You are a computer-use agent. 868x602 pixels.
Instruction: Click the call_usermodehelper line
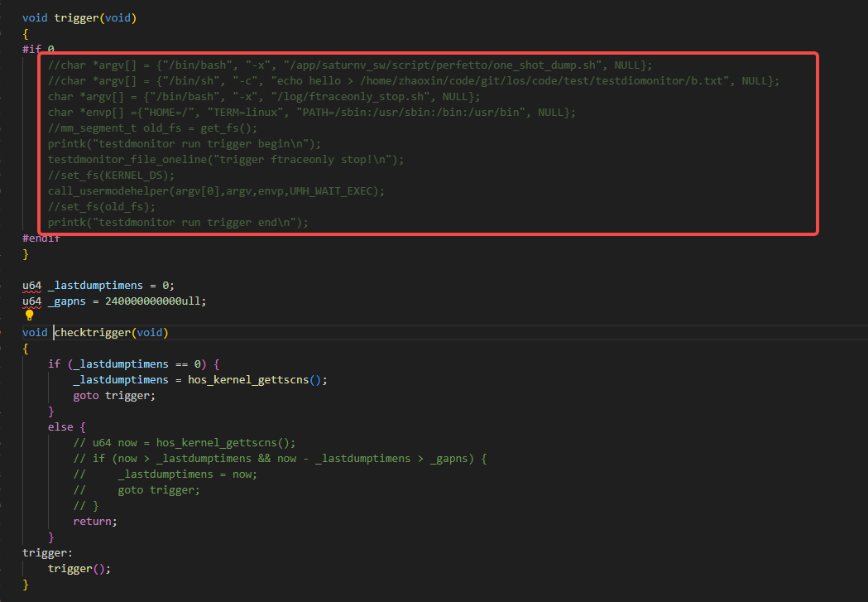coord(217,191)
